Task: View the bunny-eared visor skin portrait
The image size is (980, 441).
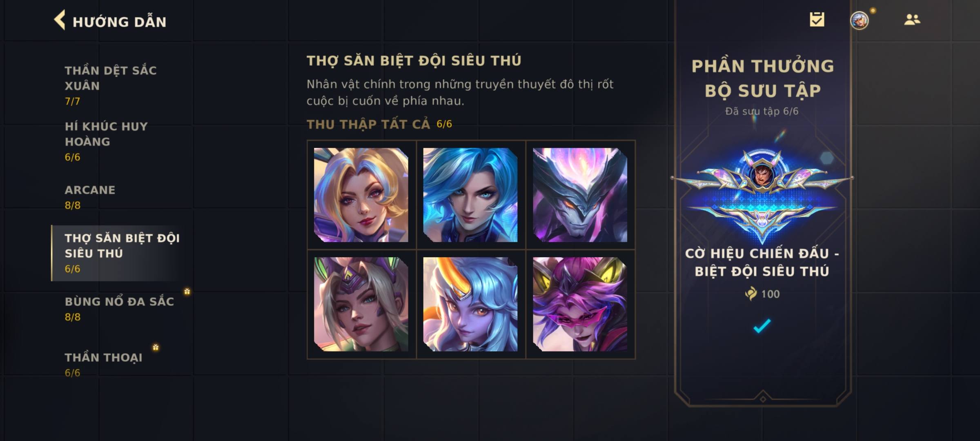Action: point(361,304)
